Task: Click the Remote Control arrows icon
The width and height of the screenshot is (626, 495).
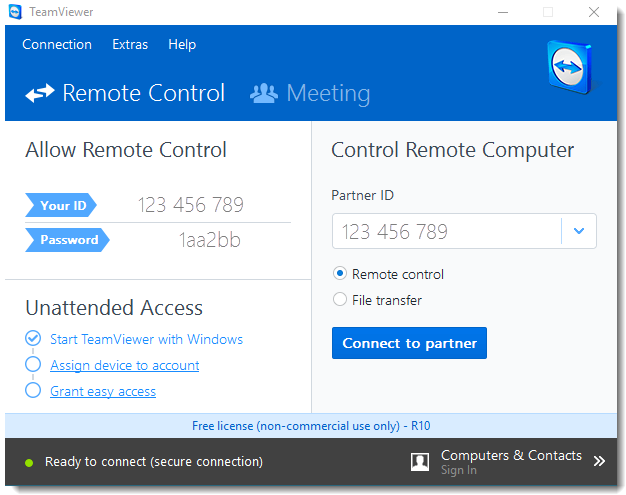Action: (x=40, y=94)
